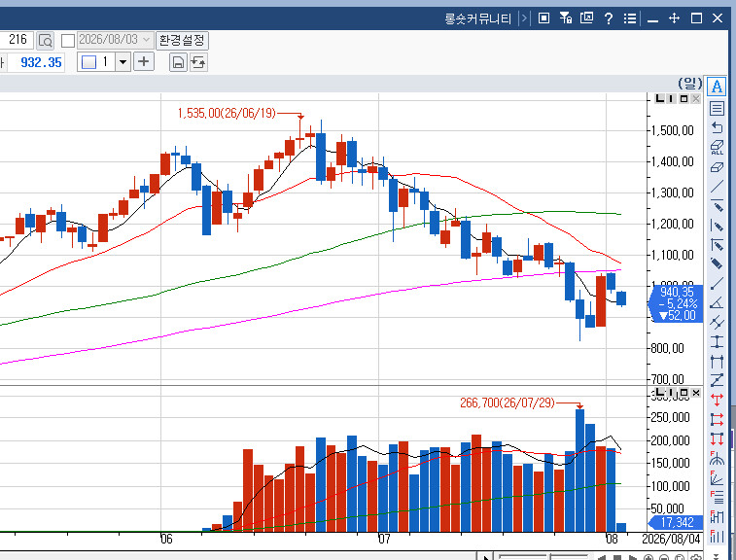Viewport: 736px width, 560px height.
Task: Select the single eraser tool
Action: [x=717, y=167]
